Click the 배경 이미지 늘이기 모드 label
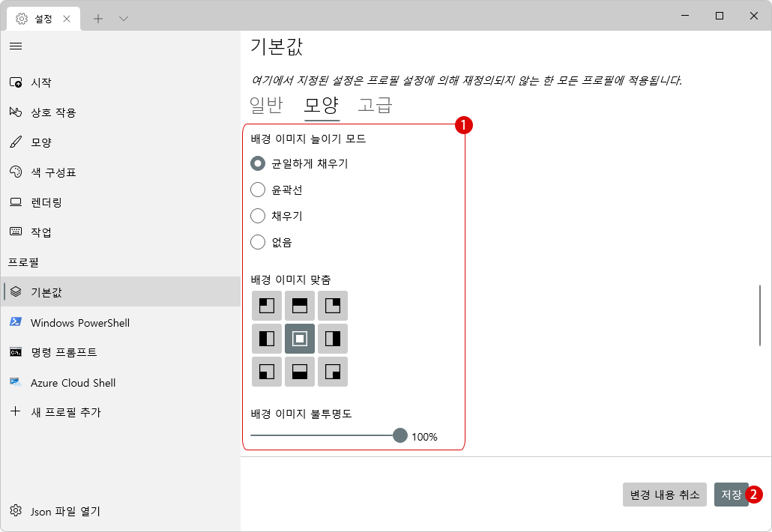This screenshot has width=772, height=532. 308,139
